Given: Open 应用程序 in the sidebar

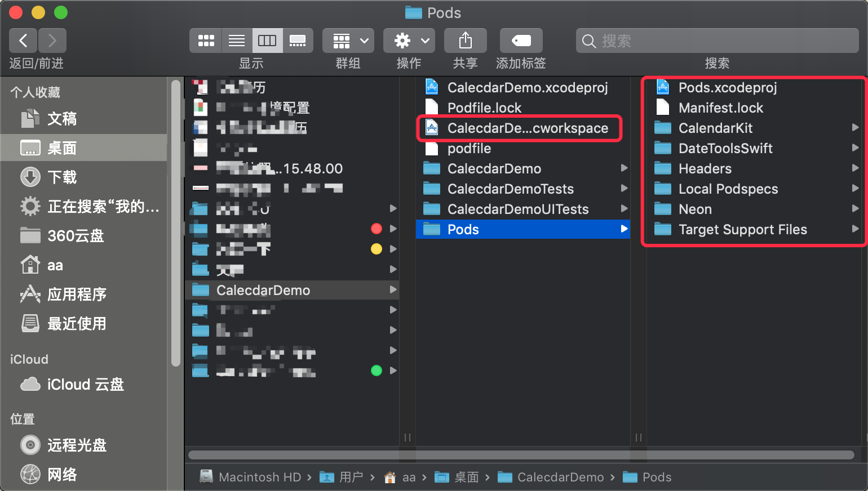Looking at the screenshot, I should (x=85, y=294).
